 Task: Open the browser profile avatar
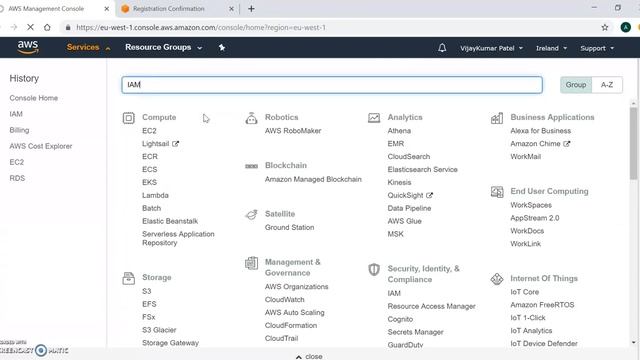click(x=625, y=27)
